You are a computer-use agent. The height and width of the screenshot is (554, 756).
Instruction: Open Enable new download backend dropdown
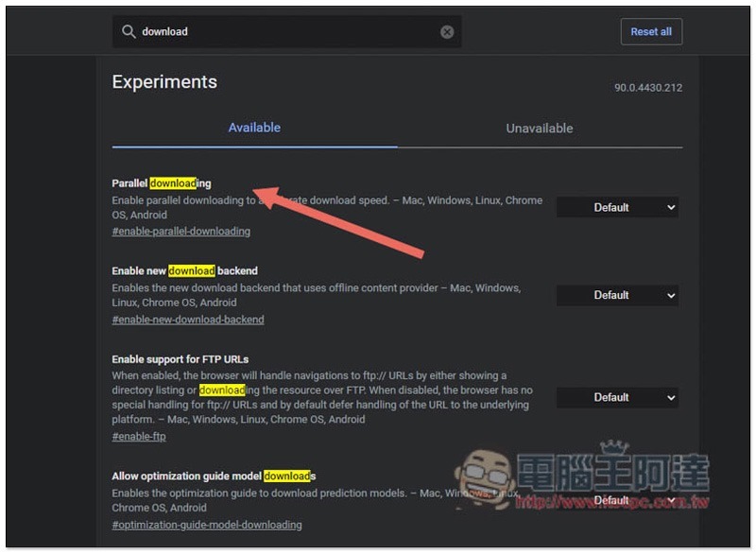point(618,295)
